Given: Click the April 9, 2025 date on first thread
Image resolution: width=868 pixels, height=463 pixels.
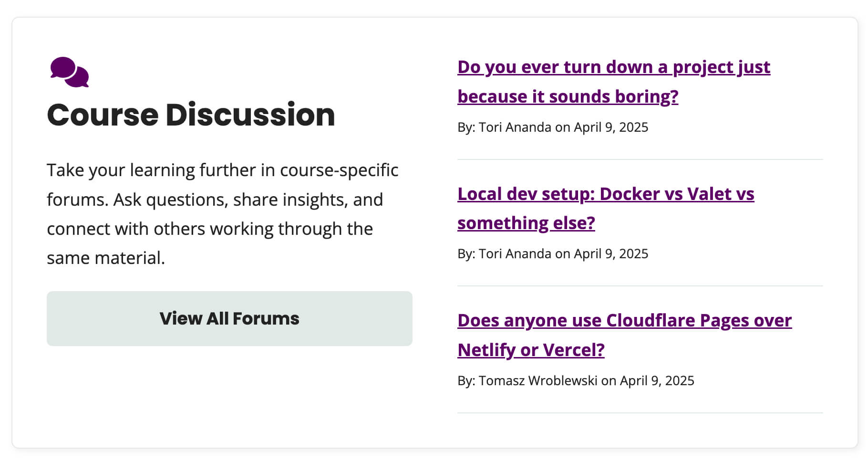Looking at the screenshot, I should coord(612,127).
